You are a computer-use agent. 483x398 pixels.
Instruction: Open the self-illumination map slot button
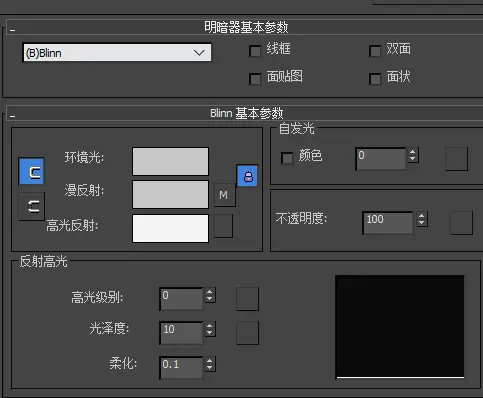(x=456, y=159)
